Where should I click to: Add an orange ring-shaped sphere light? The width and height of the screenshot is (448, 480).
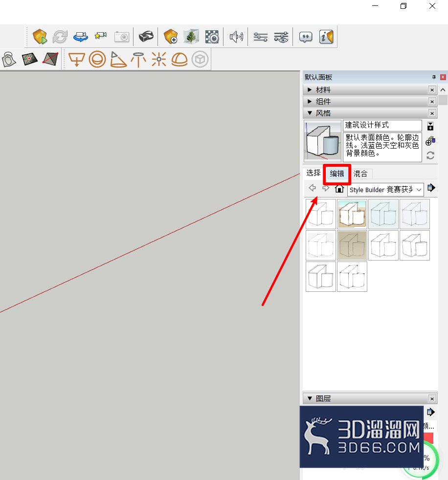tap(97, 59)
